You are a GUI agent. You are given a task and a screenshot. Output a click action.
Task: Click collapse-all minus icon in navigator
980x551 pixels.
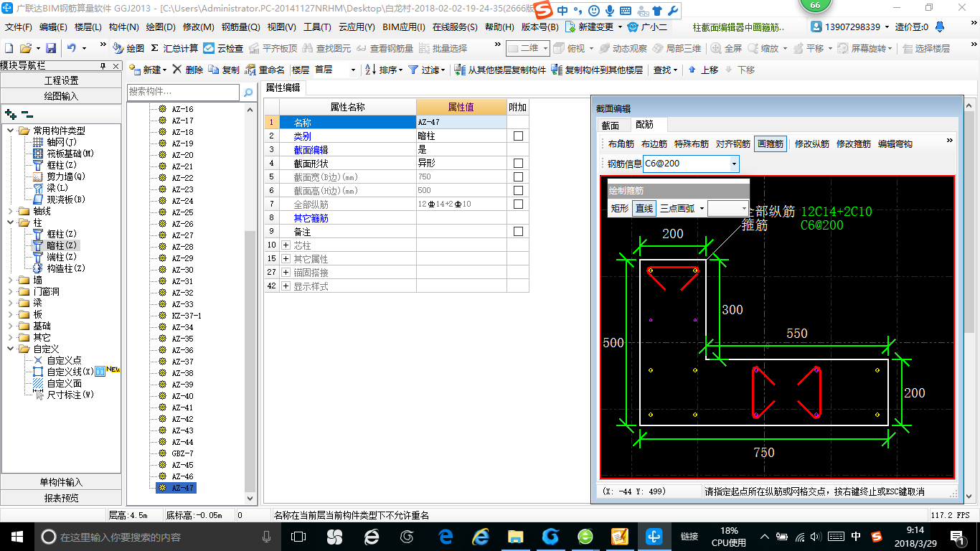pos(27,114)
